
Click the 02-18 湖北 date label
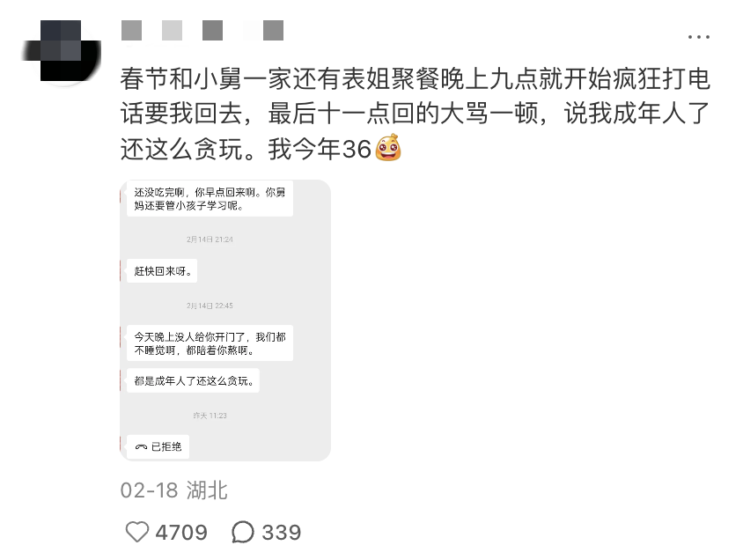coord(174,490)
